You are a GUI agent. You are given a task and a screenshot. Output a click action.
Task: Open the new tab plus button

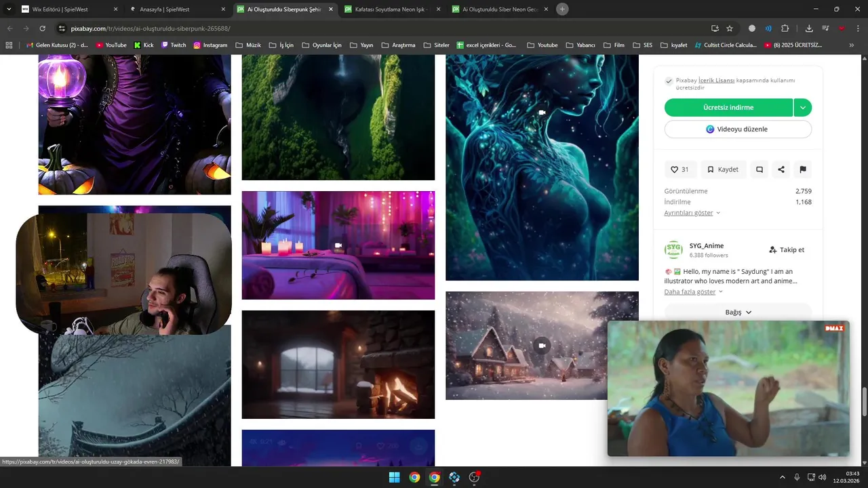562,9
